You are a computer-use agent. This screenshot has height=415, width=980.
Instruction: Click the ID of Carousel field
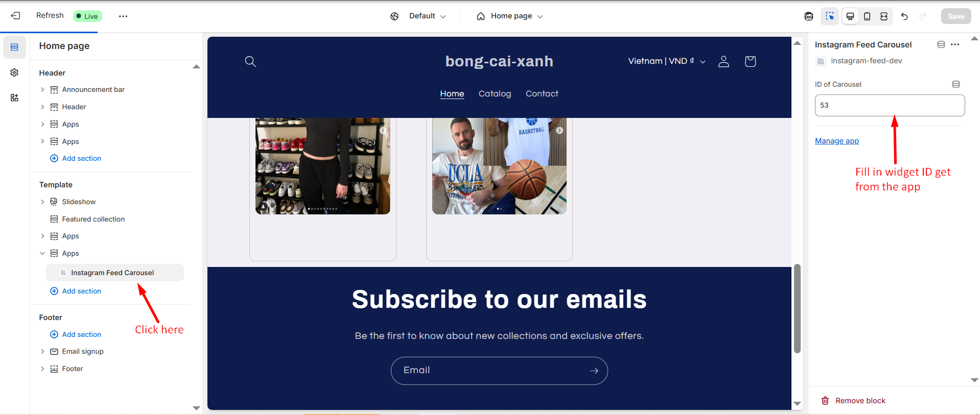click(x=890, y=105)
